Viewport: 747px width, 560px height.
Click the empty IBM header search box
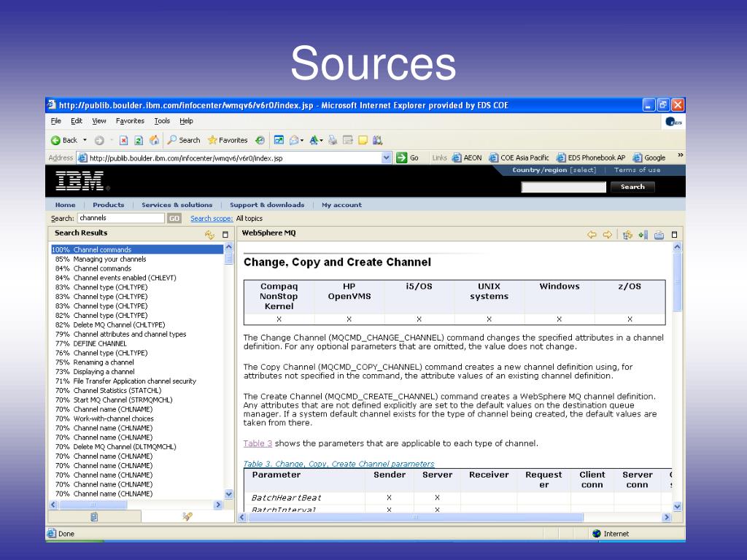click(x=564, y=187)
